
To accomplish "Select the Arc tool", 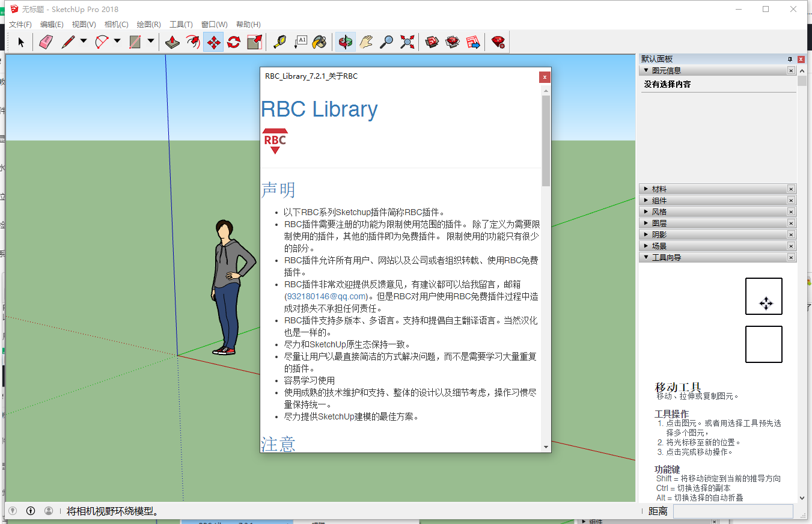I will pyautogui.click(x=102, y=42).
